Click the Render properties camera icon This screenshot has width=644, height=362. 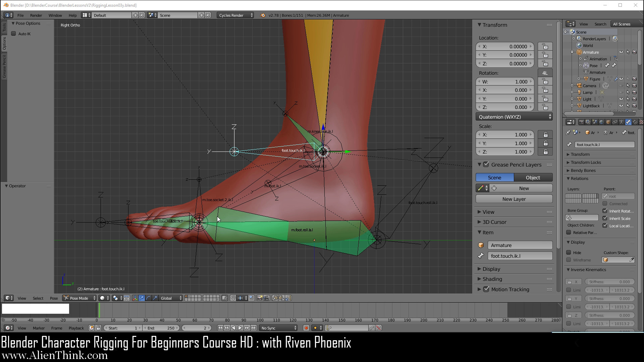pyautogui.click(x=582, y=122)
